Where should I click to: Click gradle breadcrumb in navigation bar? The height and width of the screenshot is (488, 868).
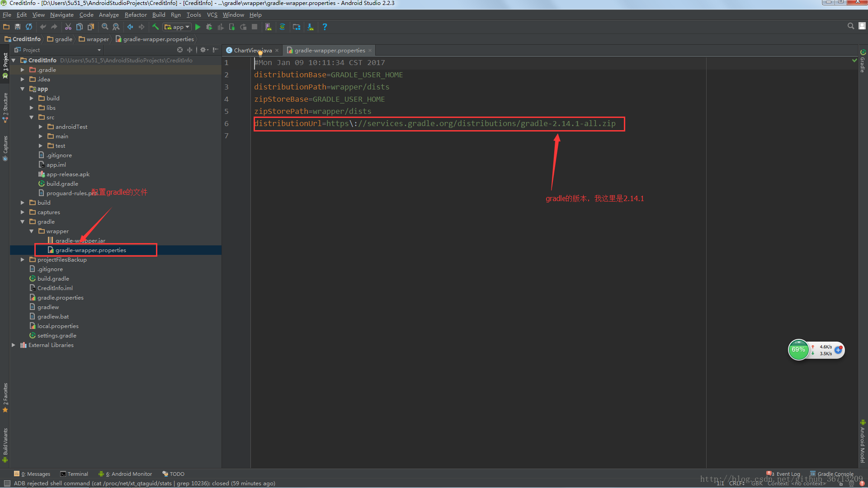point(60,39)
